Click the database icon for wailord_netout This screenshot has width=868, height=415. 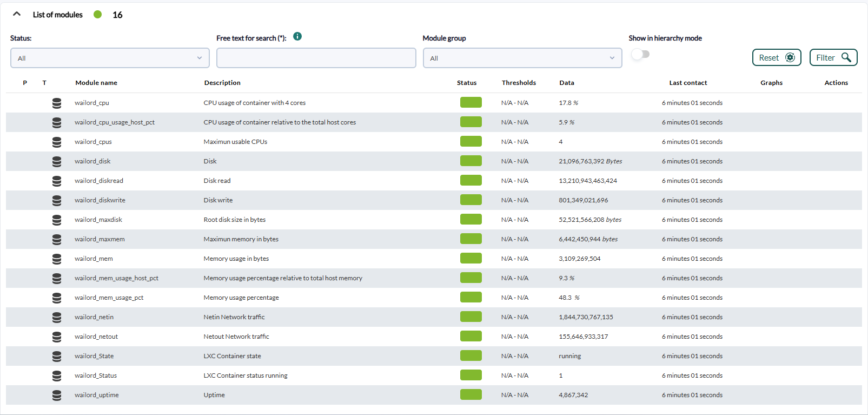click(57, 337)
